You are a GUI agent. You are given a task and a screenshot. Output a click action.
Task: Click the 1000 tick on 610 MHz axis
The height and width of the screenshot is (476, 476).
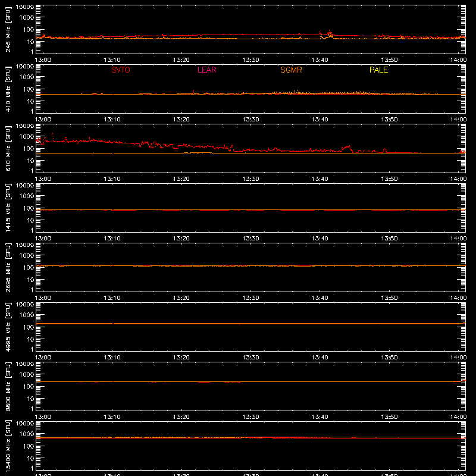(27, 137)
